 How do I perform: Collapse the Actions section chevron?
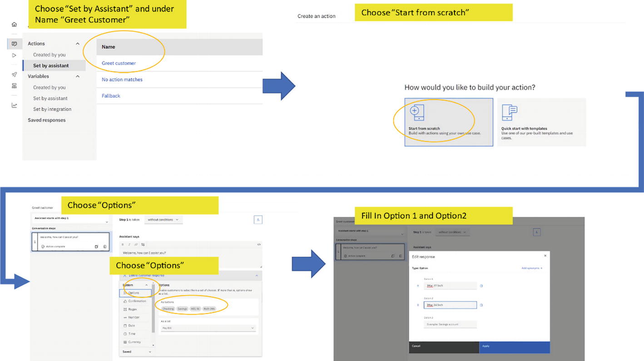[x=77, y=44]
